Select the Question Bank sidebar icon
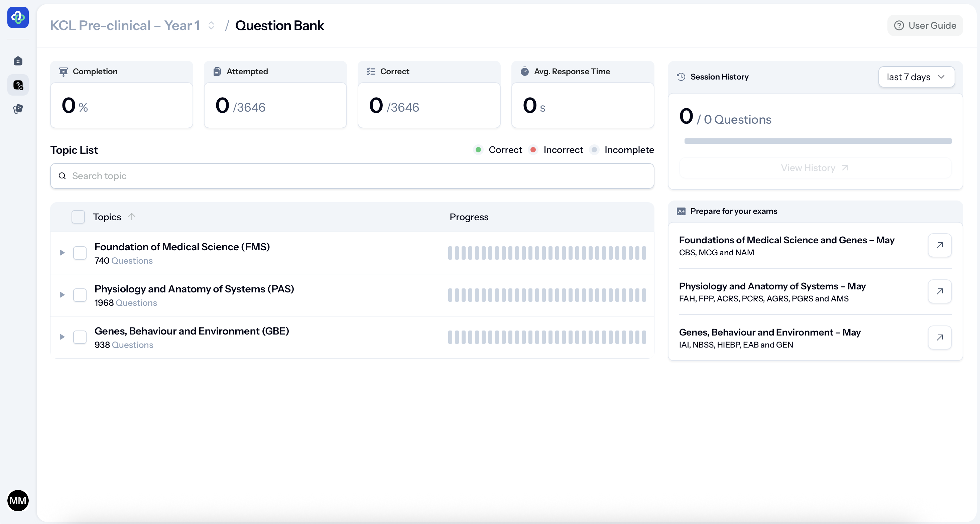This screenshot has width=980, height=524. [x=18, y=85]
